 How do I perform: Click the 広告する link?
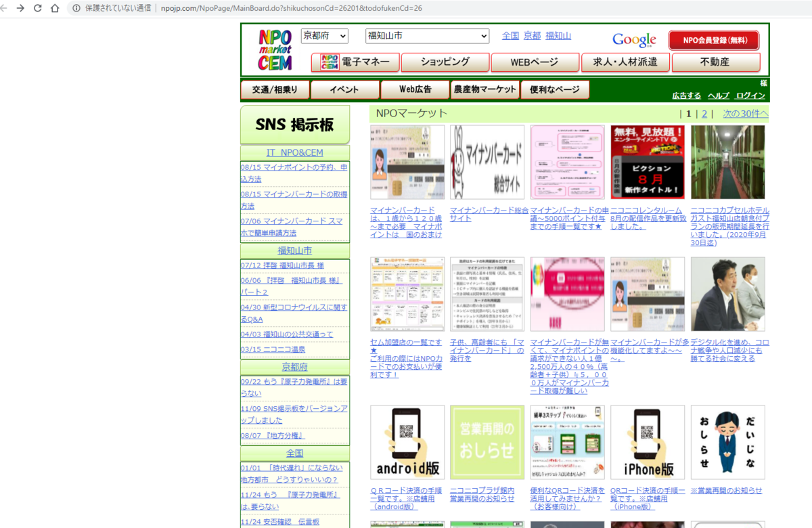[686, 95]
